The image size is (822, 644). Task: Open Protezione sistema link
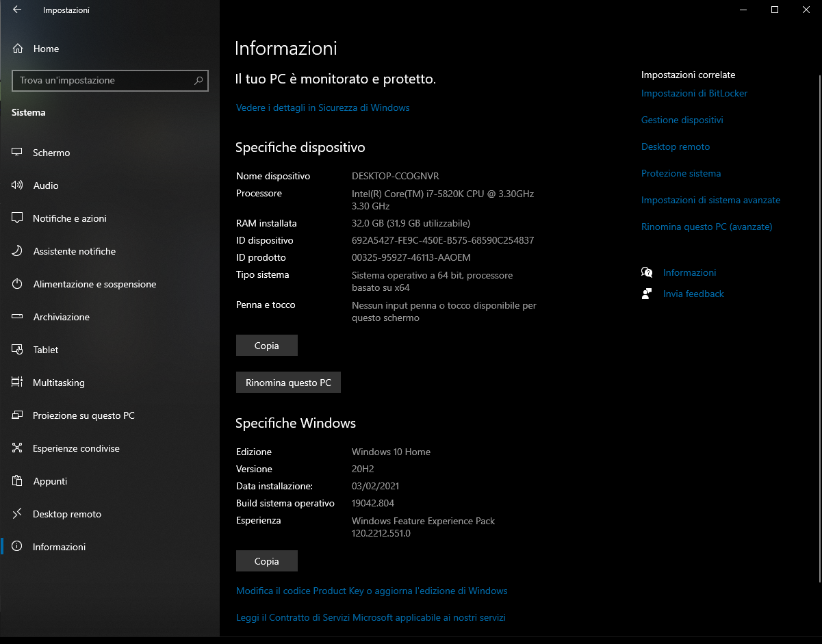(681, 173)
